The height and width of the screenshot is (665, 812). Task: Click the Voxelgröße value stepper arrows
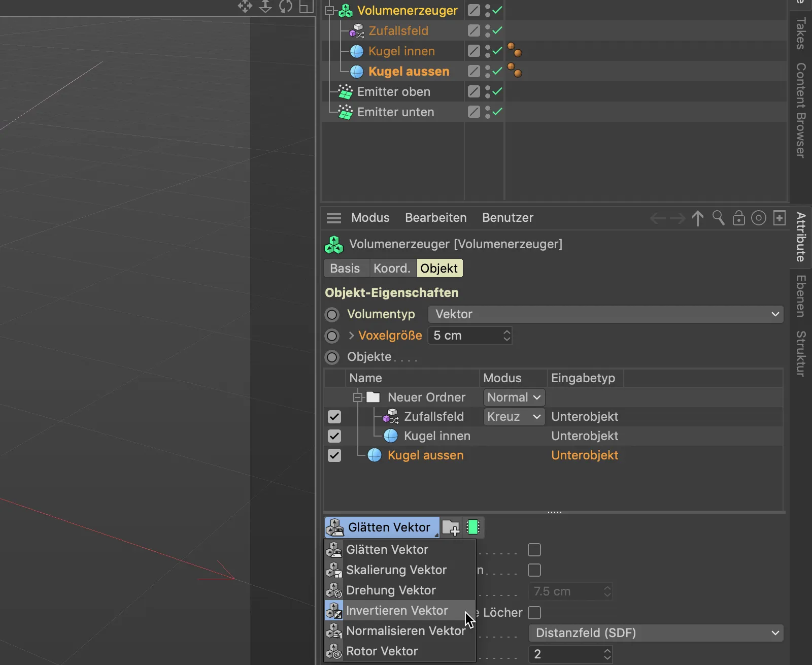(506, 336)
